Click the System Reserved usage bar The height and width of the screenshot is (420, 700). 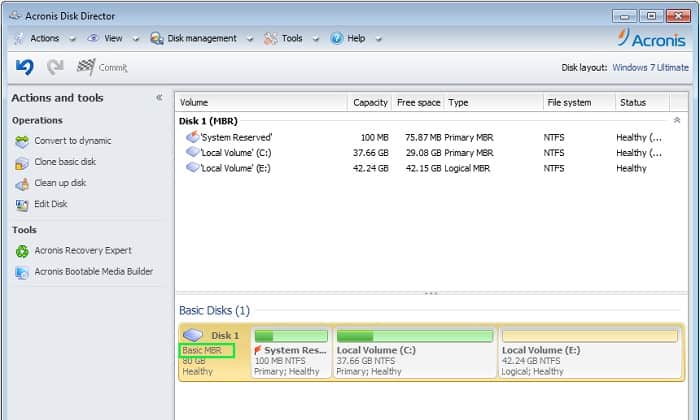tap(291, 336)
